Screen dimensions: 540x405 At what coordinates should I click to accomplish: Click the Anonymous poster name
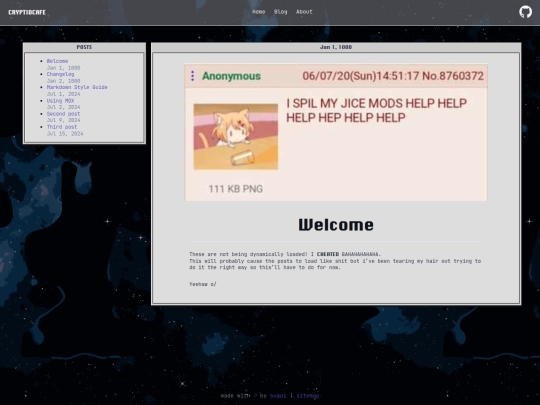[x=231, y=76]
